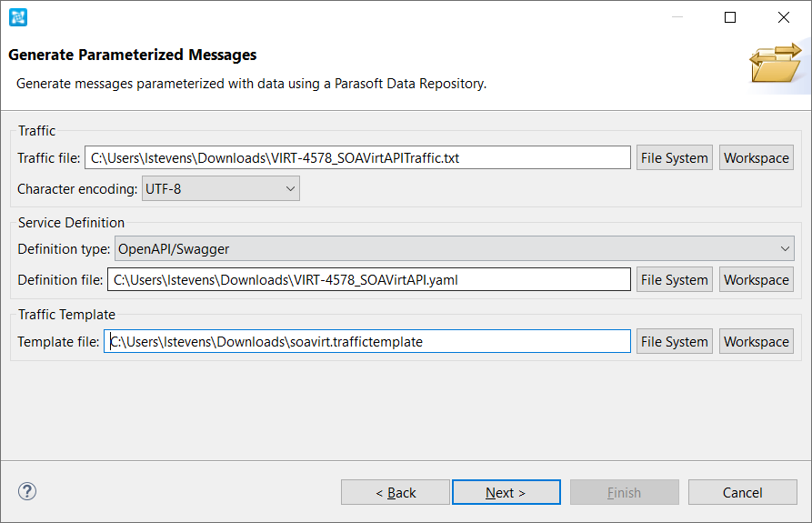Focus the Traffic file path field

358,158
